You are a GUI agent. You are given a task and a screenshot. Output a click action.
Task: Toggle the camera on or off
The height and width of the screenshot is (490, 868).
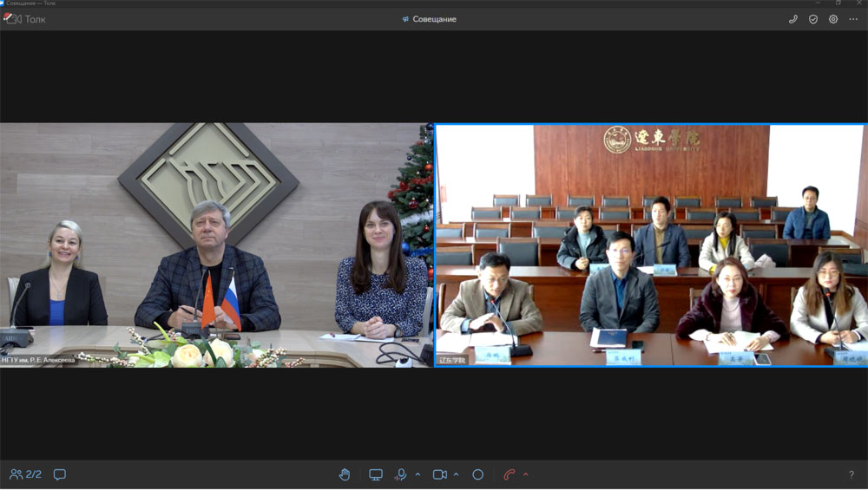[x=439, y=474]
